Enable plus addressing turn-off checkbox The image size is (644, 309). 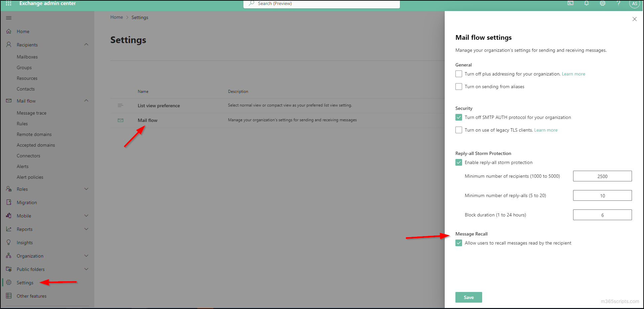pos(458,74)
